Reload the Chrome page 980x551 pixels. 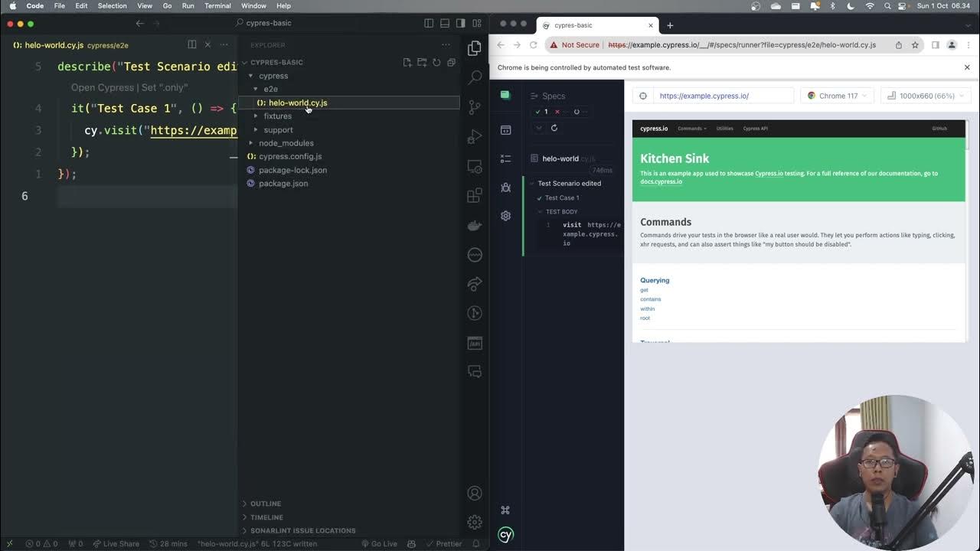tap(534, 45)
